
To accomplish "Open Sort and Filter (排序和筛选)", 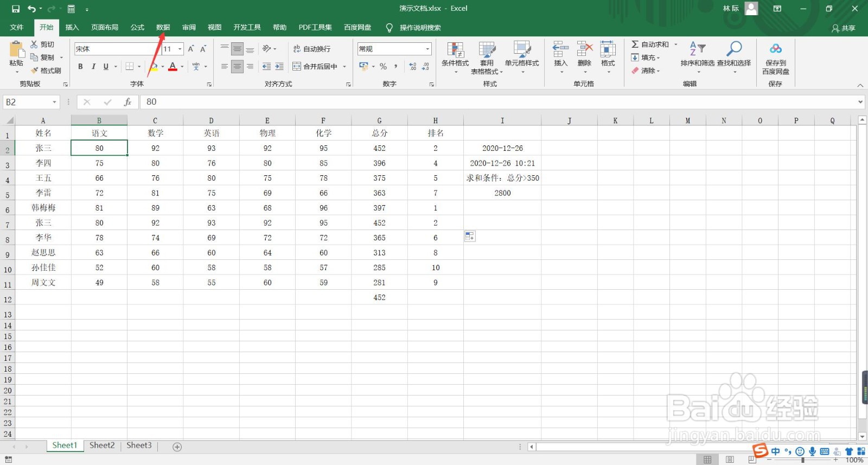I will click(698, 56).
